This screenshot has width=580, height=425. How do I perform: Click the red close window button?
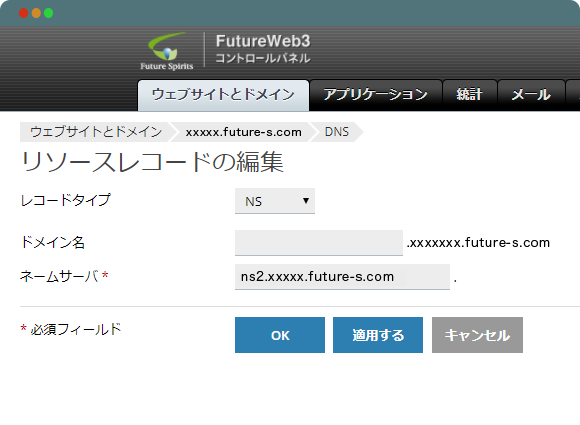tap(24, 13)
